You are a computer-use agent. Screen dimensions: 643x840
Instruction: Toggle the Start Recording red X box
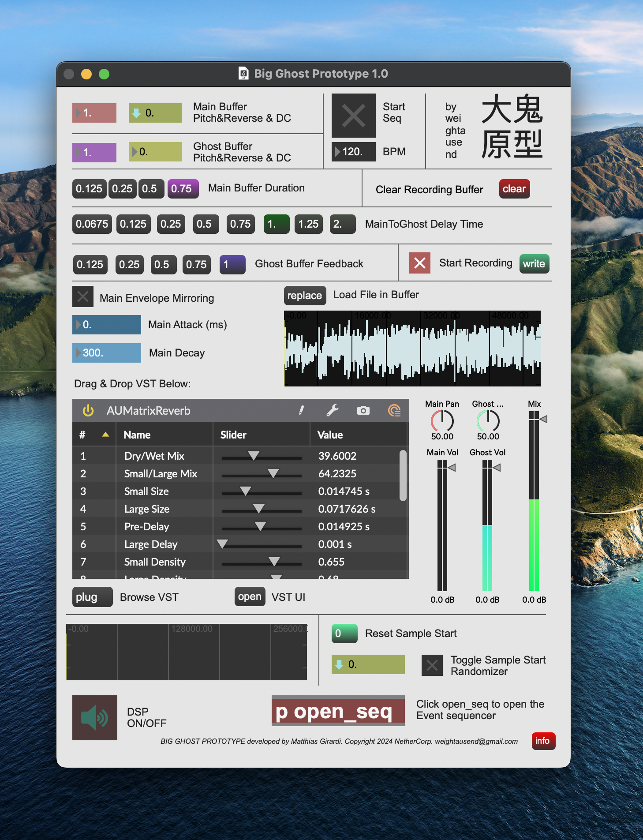click(420, 263)
